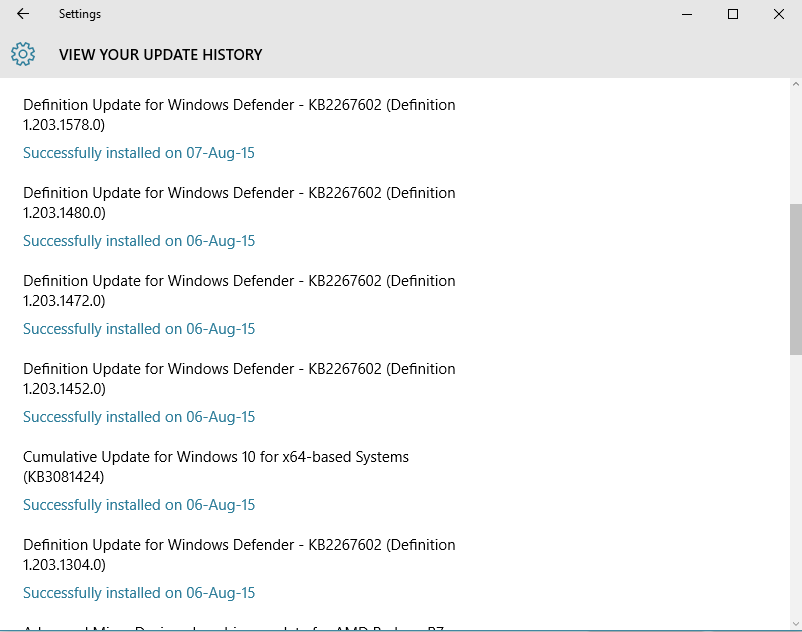802x632 pixels.
Task: Open install status link under Definition 1.203.1480.0
Action: (139, 241)
